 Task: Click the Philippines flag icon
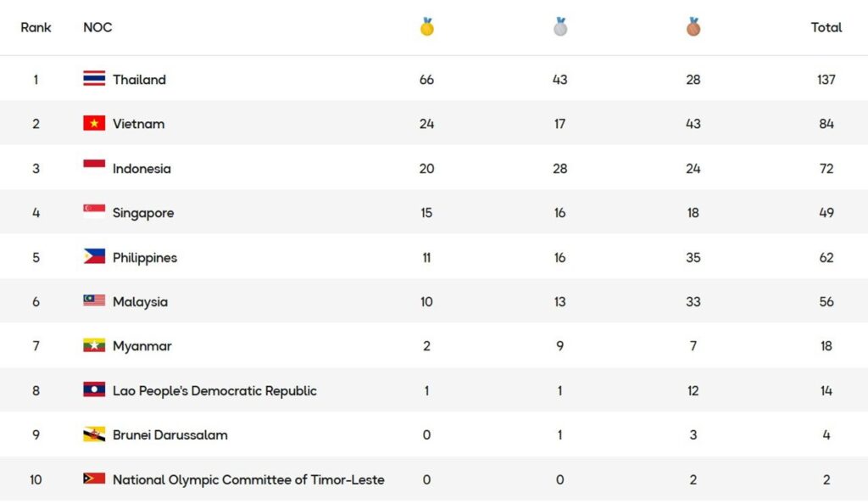click(94, 257)
